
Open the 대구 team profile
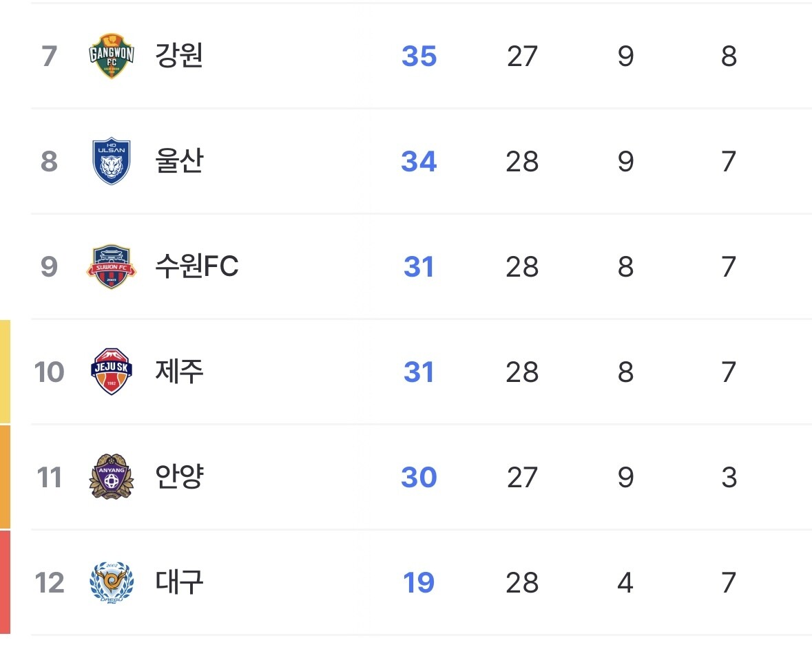coord(179,582)
